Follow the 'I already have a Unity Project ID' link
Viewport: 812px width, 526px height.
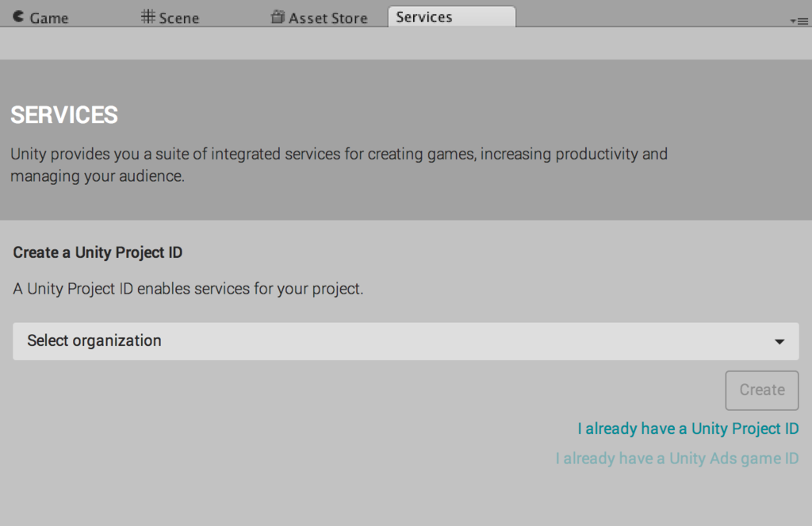(x=688, y=429)
